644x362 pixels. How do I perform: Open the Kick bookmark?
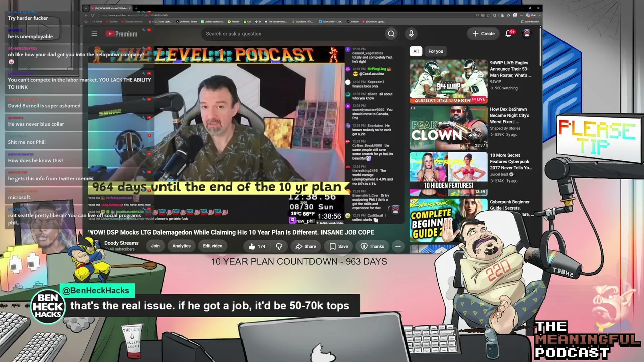pyautogui.click(x=247, y=22)
